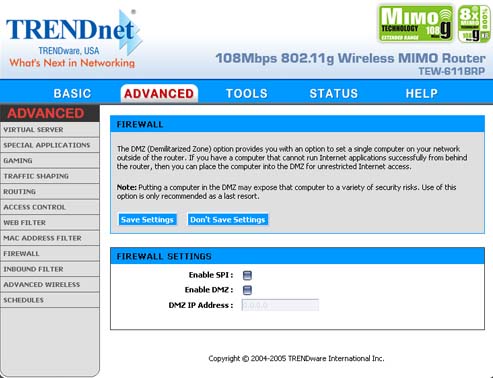Toggle the Enable DMZ checkbox
The height and width of the screenshot is (378, 493).
tap(247, 290)
